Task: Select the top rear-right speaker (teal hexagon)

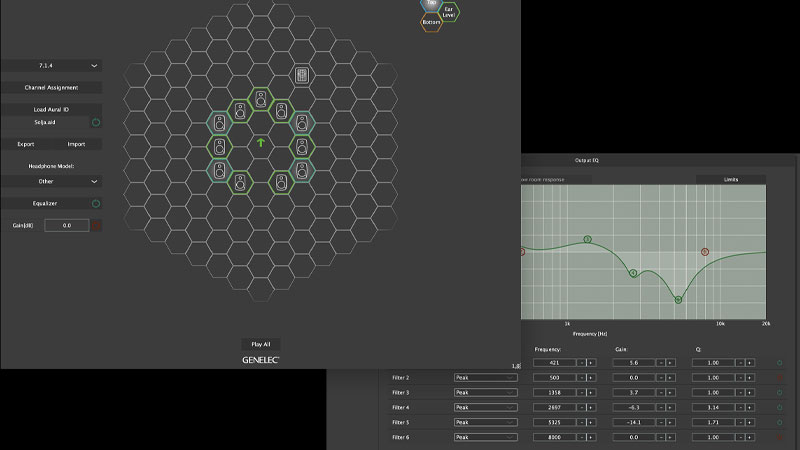Action: tap(302, 171)
